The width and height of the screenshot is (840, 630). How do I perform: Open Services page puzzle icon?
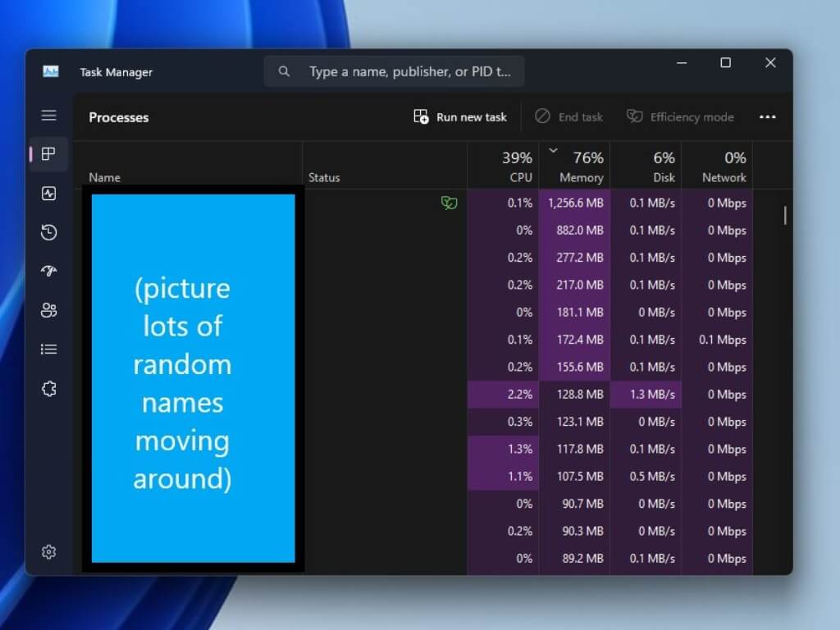point(48,388)
